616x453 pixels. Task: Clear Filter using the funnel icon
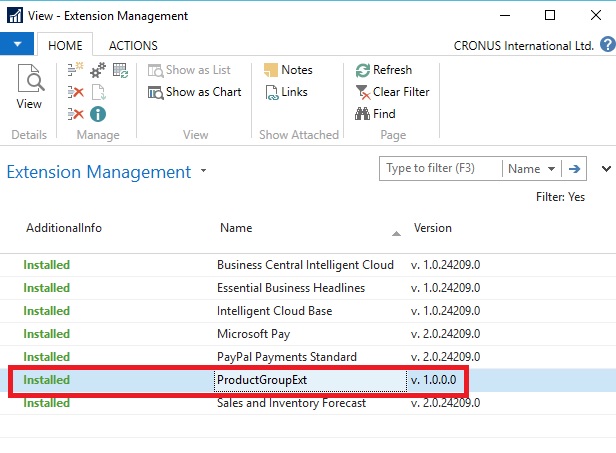pyautogui.click(x=363, y=92)
